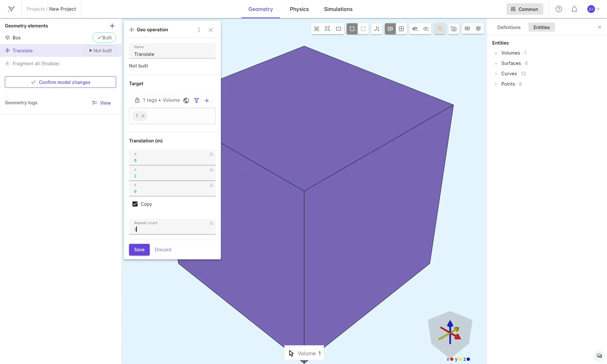The image size is (607, 364).
Task: Activate the zoom to region tool
Action: 328,29
